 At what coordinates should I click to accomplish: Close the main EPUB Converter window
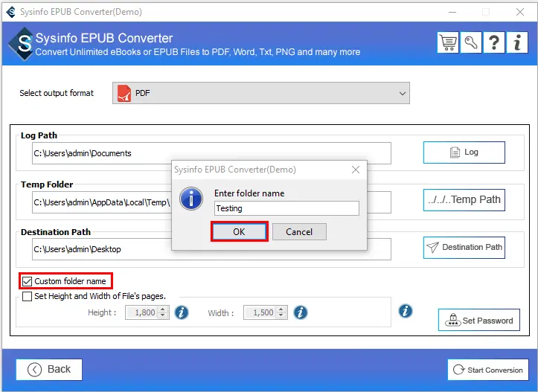520,12
